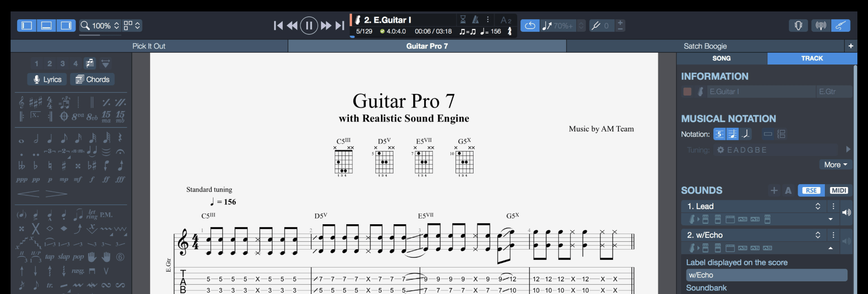Click the Coda symbol icon
The width and height of the screenshot is (868, 294).
pyautogui.click(x=64, y=116)
